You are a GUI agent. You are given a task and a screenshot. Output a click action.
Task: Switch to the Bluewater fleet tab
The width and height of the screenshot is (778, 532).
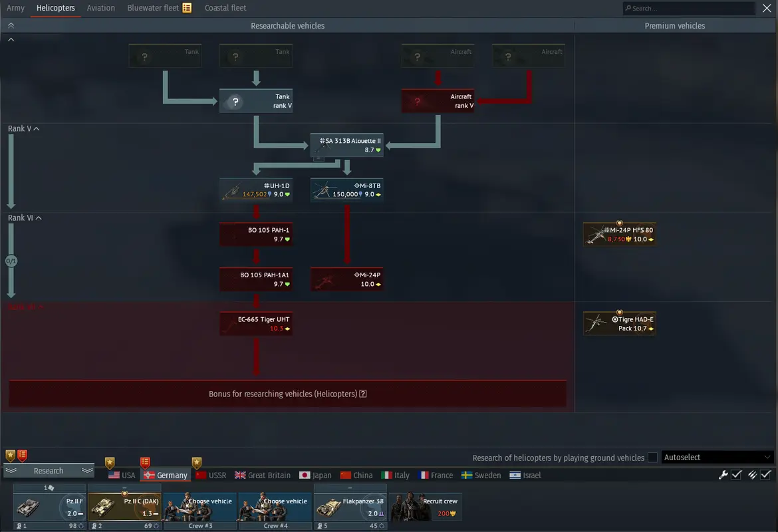pyautogui.click(x=153, y=8)
